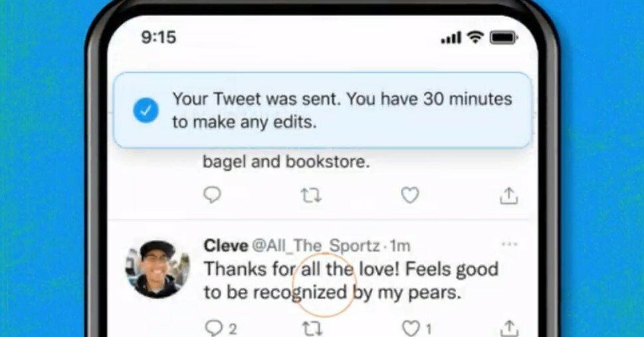Retweet Cleve's tweet about pears

tap(312, 329)
